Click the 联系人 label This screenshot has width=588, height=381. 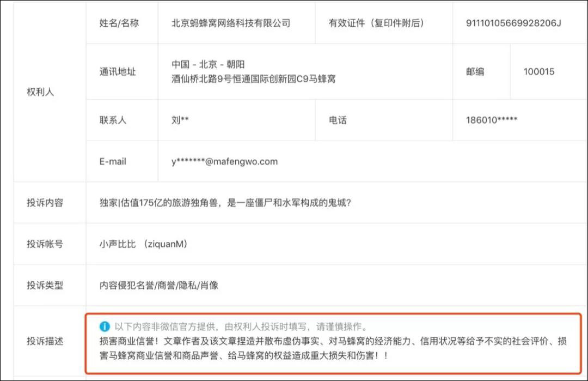tap(113, 120)
